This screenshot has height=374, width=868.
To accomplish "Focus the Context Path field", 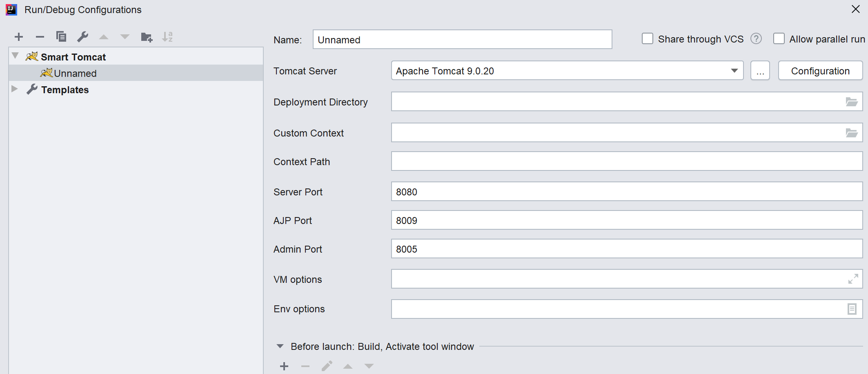I will [x=627, y=161].
